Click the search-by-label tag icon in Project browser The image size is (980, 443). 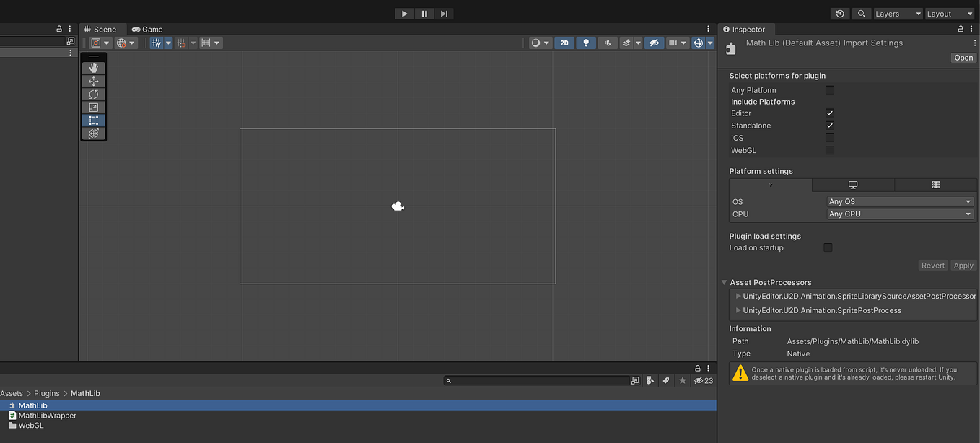(665, 380)
